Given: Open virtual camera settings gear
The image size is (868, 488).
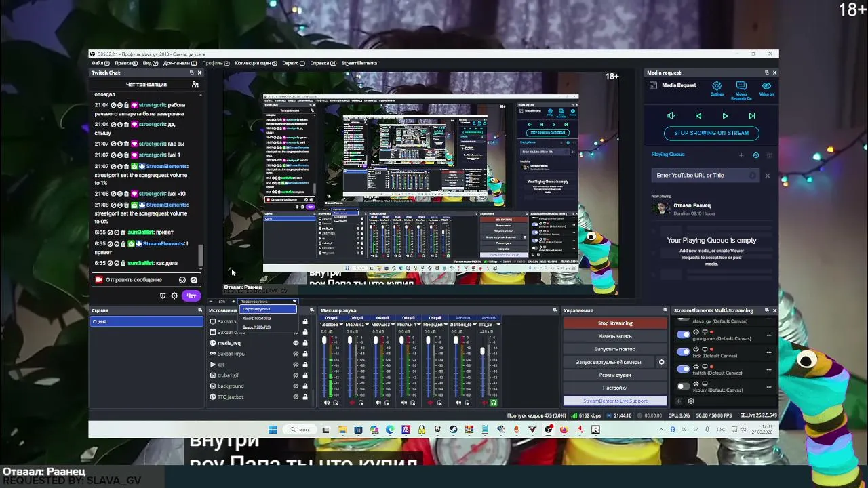Looking at the screenshot, I should tap(661, 362).
